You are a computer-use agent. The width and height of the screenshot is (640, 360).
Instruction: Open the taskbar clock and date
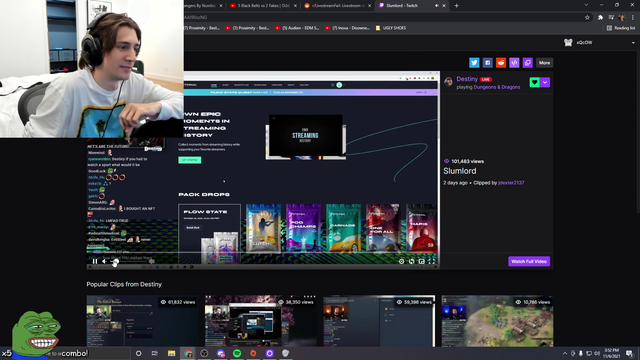coord(611,353)
